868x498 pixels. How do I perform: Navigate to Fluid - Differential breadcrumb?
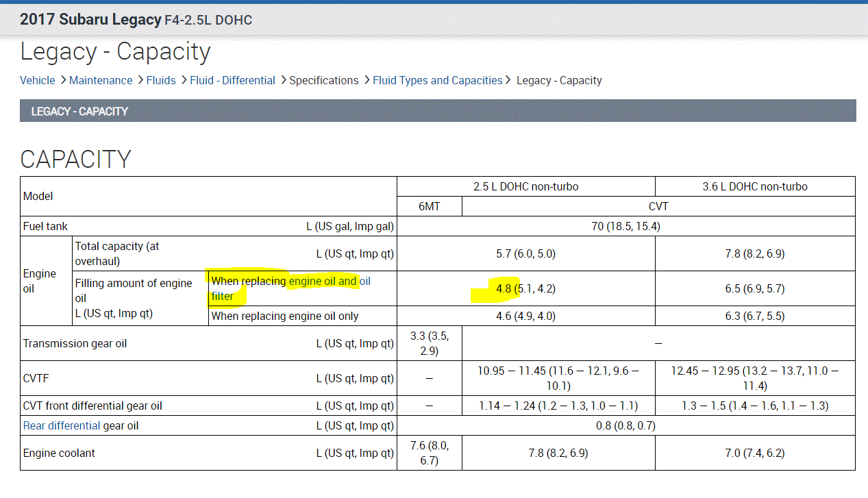[232, 80]
